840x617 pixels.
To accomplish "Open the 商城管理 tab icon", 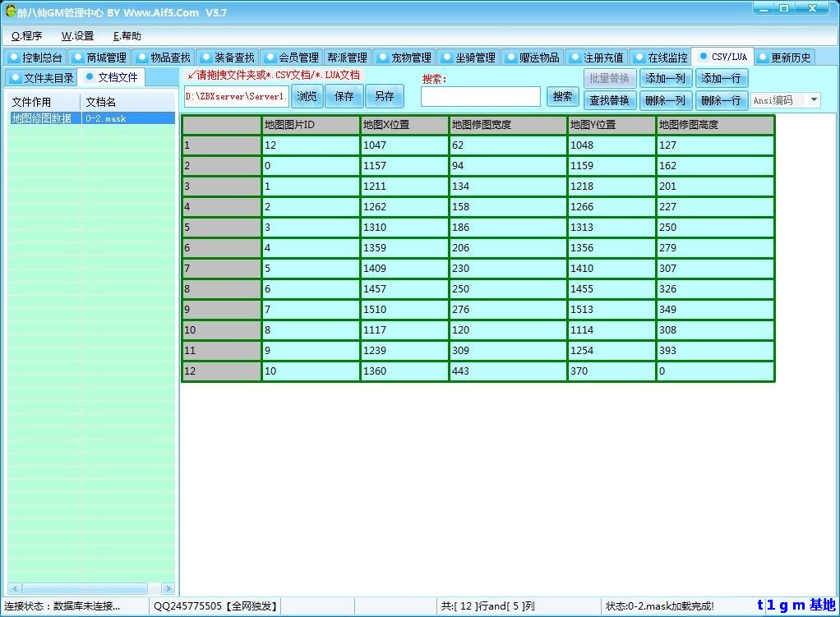I will (76, 57).
